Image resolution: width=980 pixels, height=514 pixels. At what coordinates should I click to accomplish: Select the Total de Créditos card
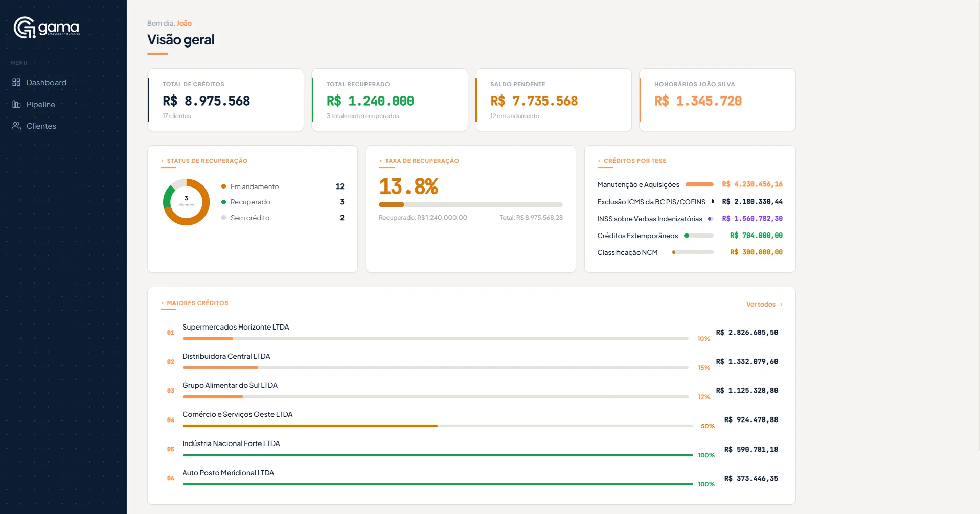coord(225,100)
